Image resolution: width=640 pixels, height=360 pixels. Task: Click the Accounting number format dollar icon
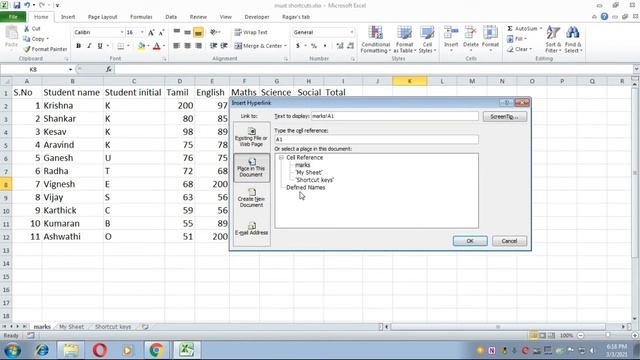point(298,46)
